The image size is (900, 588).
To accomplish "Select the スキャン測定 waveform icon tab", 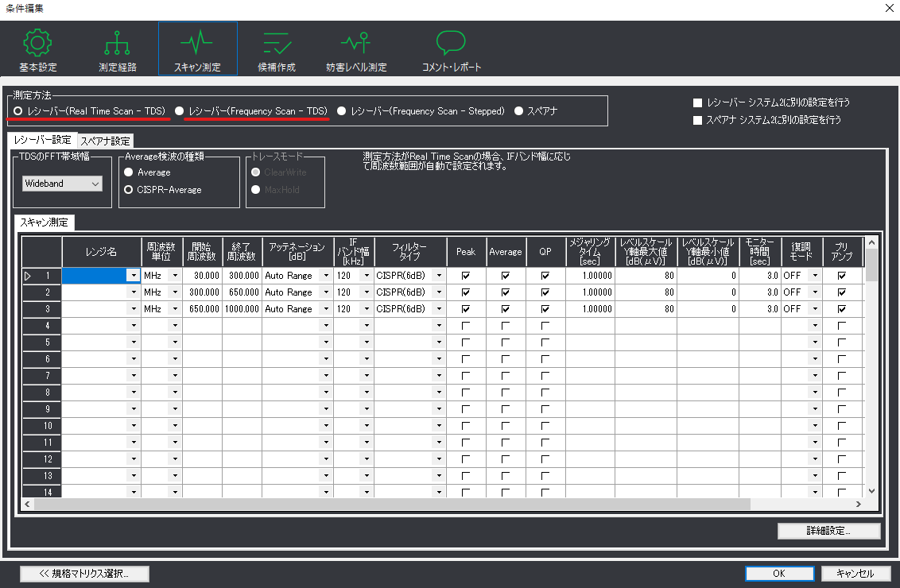I will (197, 49).
